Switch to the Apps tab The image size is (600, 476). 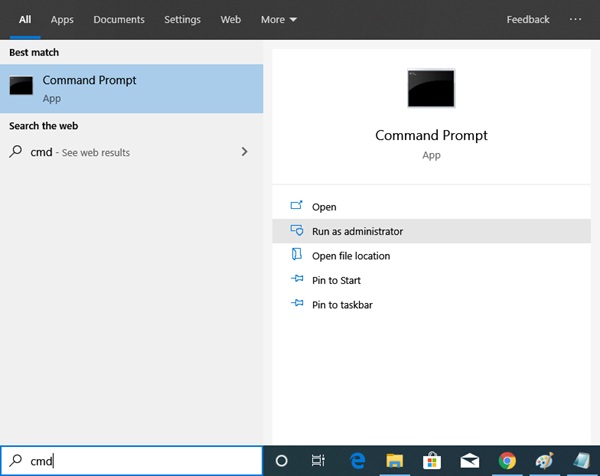[x=62, y=19]
